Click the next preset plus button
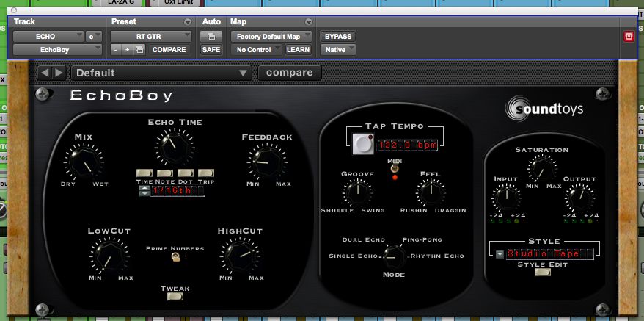Image resolution: width=644 pixels, height=321 pixels. click(x=128, y=50)
